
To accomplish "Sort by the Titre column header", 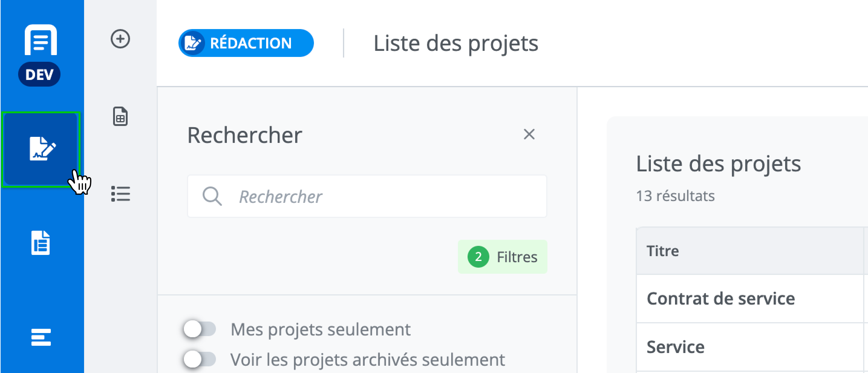I will pos(662,251).
